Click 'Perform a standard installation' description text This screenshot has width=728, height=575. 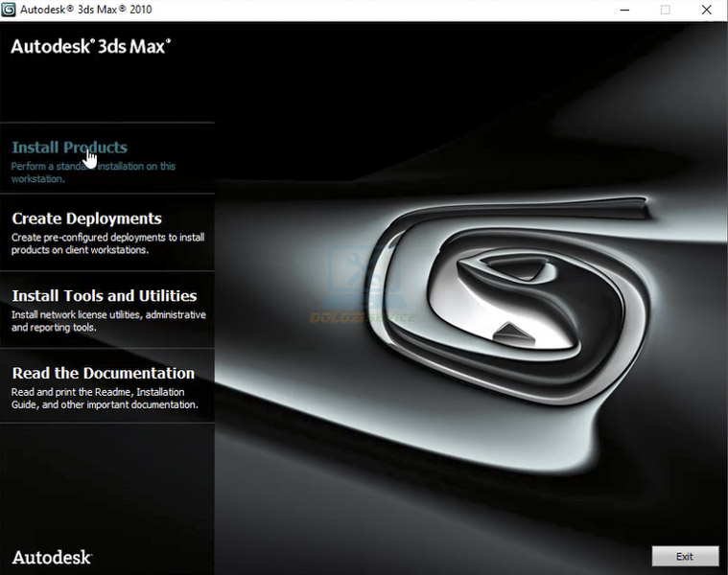tap(93, 172)
